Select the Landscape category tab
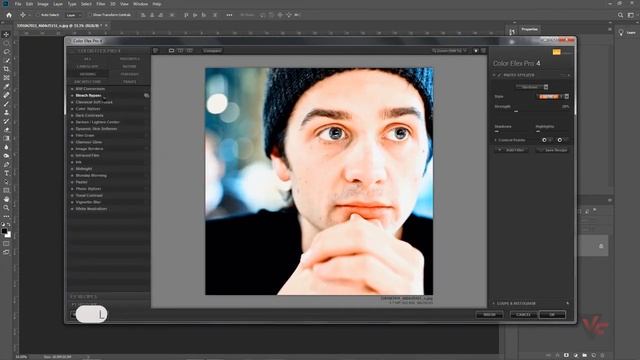This screenshot has height=360, width=640. [87, 67]
